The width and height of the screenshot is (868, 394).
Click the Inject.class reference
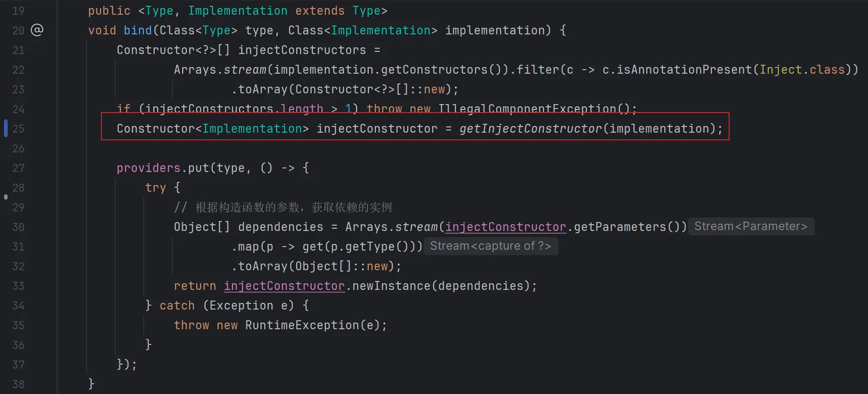coord(802,70)
